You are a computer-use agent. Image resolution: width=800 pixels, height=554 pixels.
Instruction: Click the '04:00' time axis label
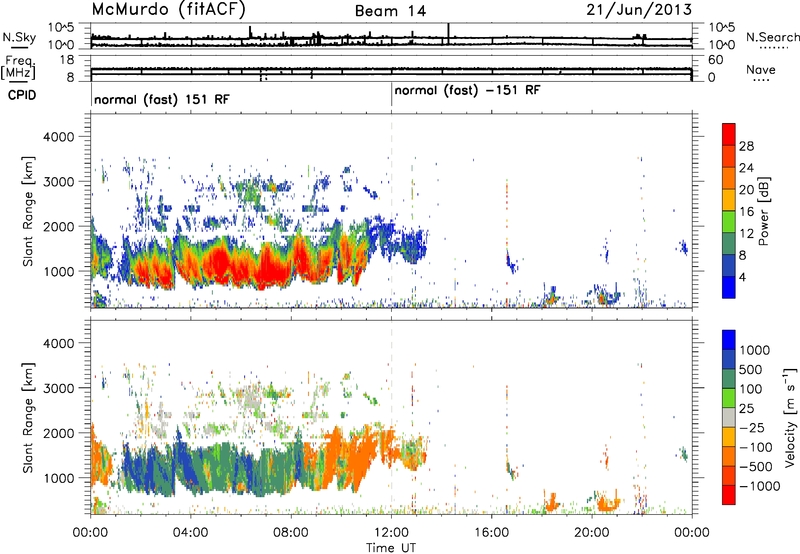coord(190,533)
